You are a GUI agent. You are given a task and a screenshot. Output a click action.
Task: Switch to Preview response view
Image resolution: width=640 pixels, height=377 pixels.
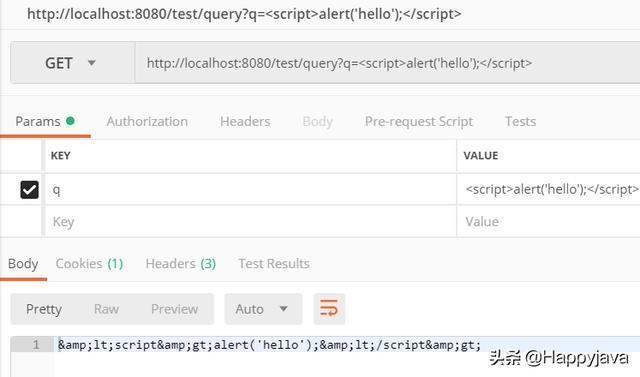pos(174,309)
